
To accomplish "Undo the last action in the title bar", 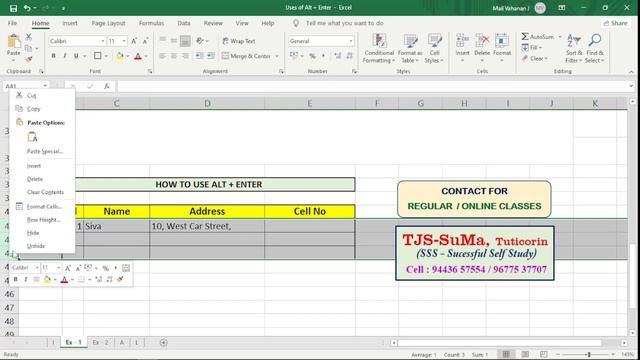I will [x=27, y=8].
